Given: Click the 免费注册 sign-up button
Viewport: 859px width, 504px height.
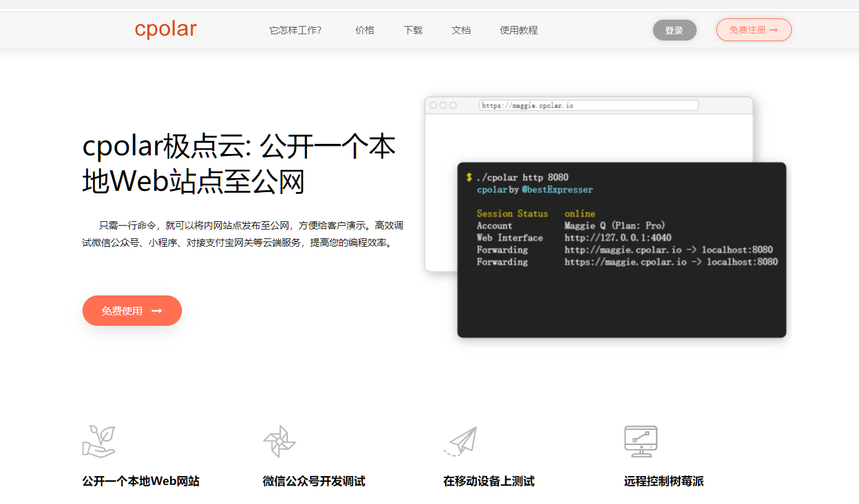Looking at the screenshot, I should point(754,30).
